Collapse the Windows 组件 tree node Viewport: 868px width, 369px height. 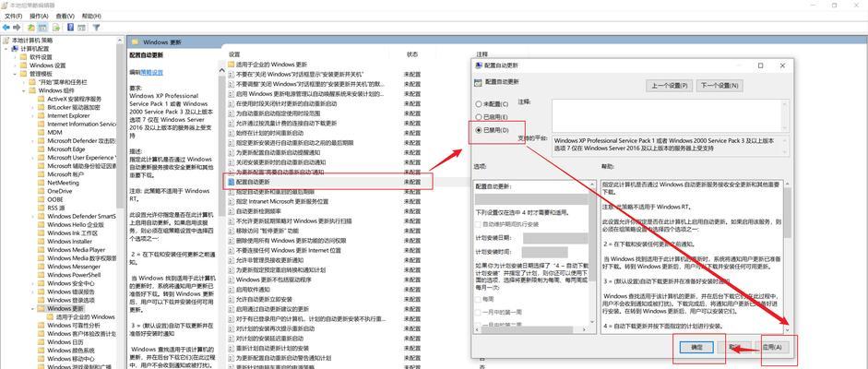(24, 90)
